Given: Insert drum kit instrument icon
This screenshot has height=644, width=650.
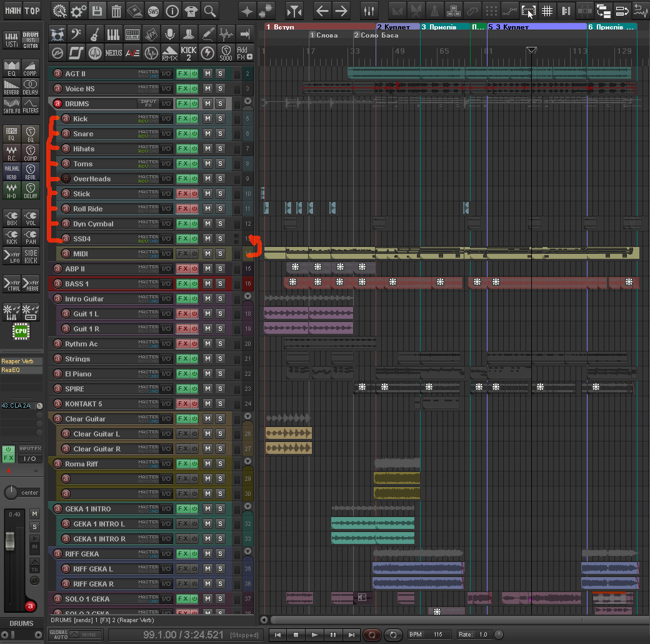Looking at the screenshot, I should coord(58,34).
